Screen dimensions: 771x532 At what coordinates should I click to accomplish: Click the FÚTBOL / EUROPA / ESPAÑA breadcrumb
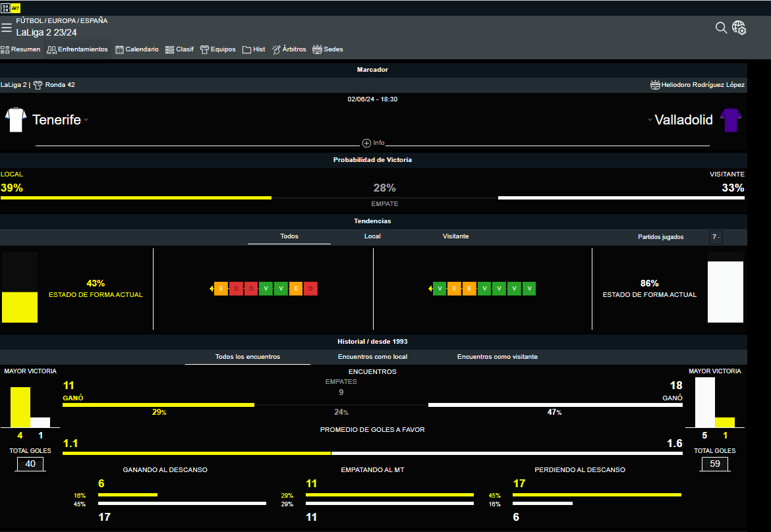click(62, 21)
